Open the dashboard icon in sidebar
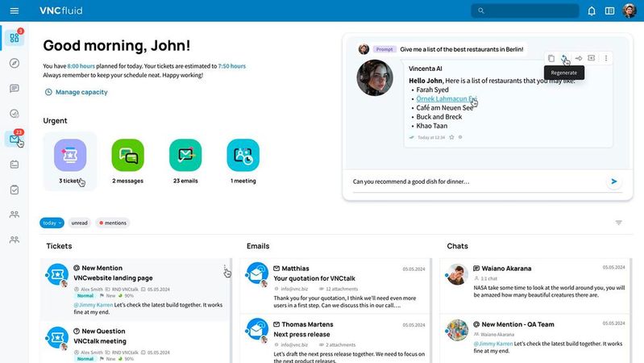The height and width of the screenshot is (363, 644). point(15,38)
